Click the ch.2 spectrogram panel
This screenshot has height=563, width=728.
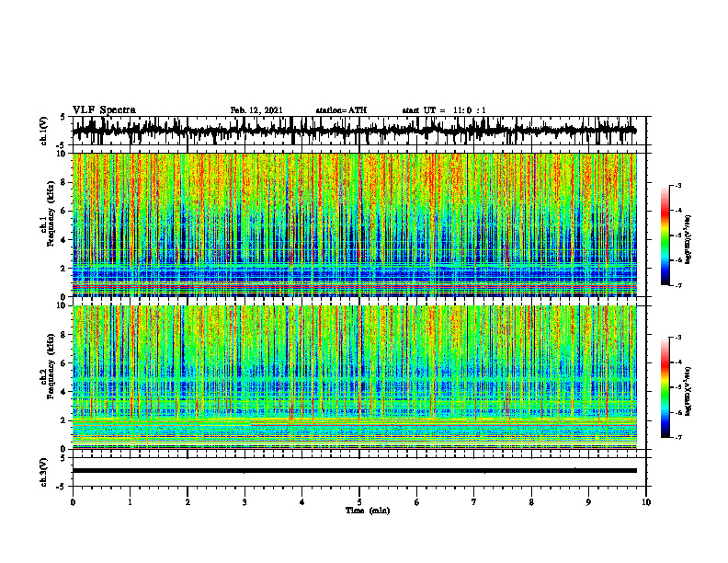354,377
